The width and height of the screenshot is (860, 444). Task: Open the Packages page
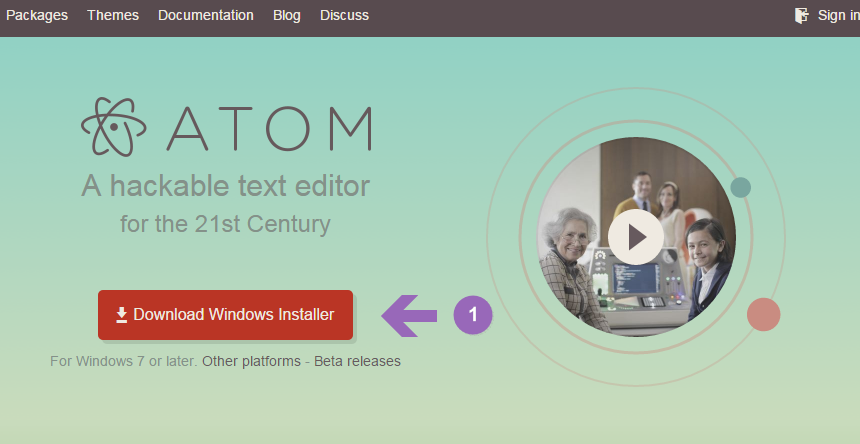(x=37, y=15)
